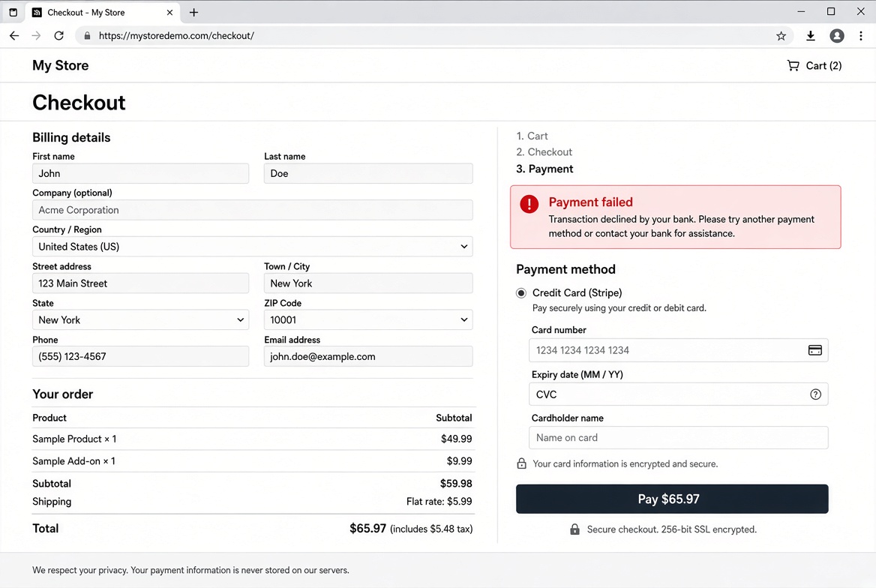Reload the checkout page
This screenshot has width=876, height=588.
[x=58, y=36]
